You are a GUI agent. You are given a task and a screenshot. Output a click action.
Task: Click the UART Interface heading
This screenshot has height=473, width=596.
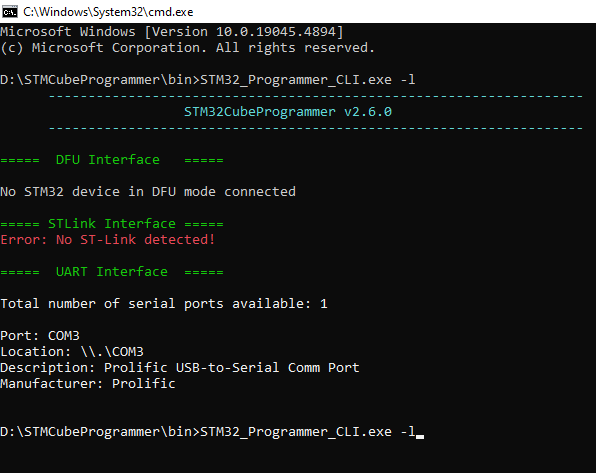click(112, 272)
